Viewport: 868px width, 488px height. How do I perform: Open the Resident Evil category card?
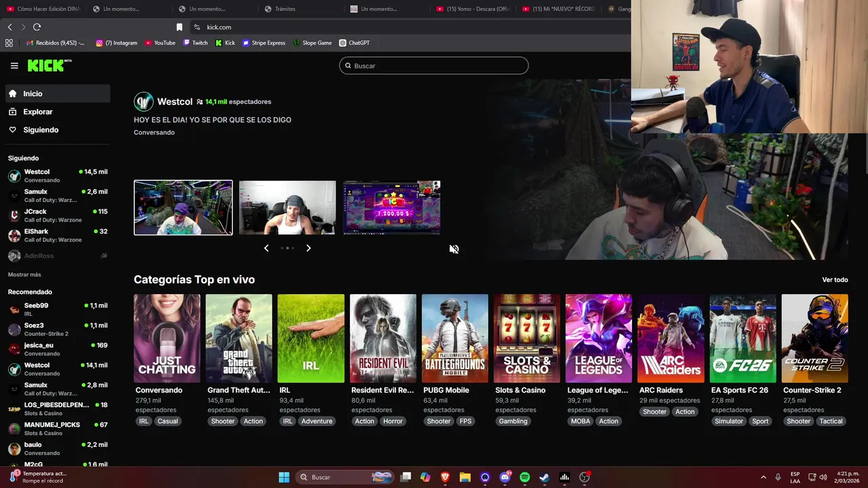coord(382,338)
